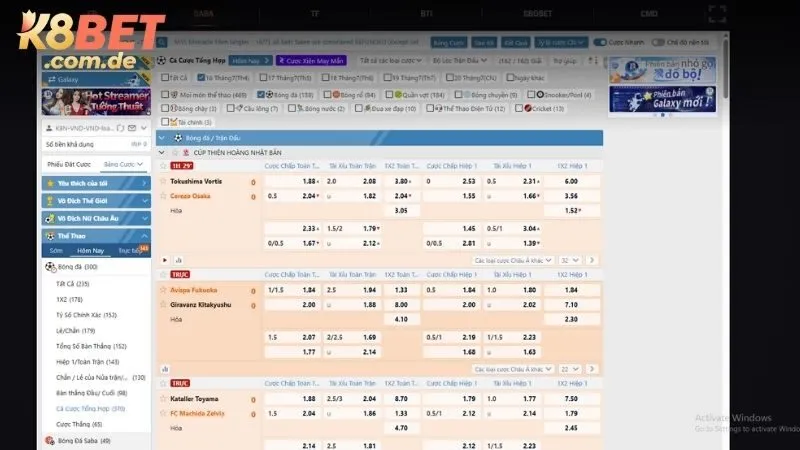Open statistics chart icon under Avispa Fukuoka match

click(x=165, y=369)
